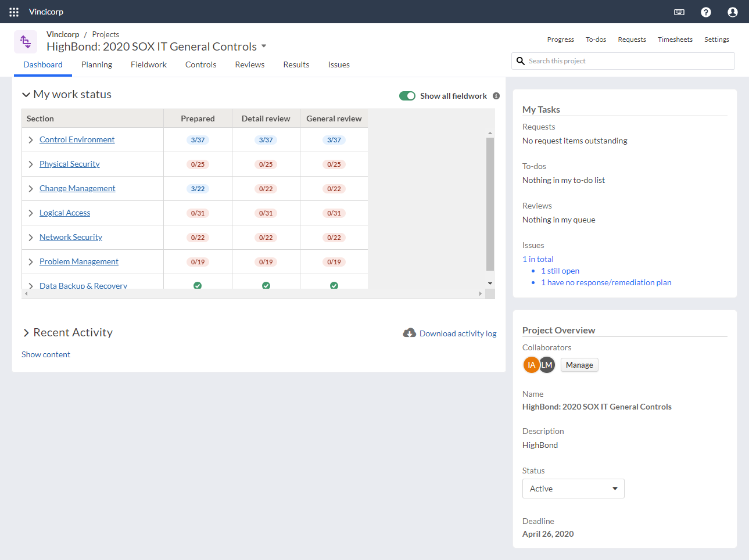The height and width of the screenshot is (560, 749).
Task: Open the To-dos top menu item
Action: click(596, 40)
